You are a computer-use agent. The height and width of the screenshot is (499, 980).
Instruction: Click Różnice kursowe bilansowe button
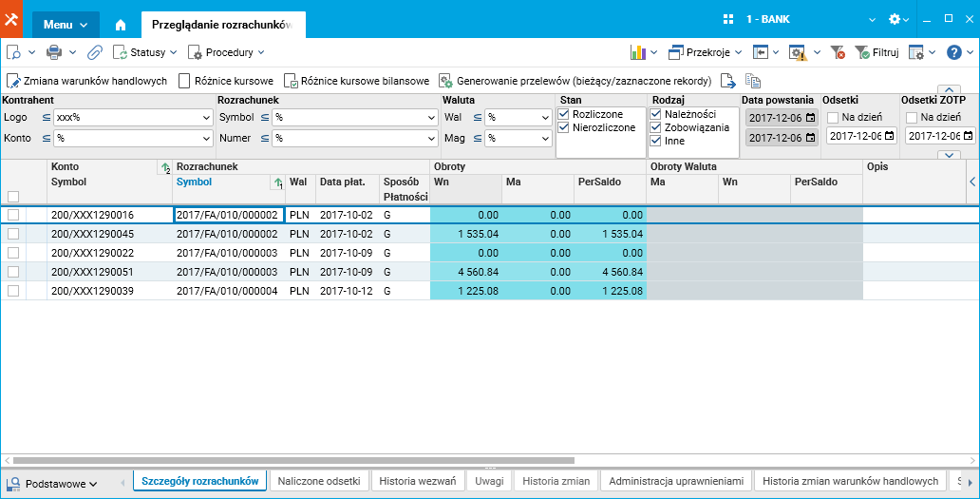[357, 81]
